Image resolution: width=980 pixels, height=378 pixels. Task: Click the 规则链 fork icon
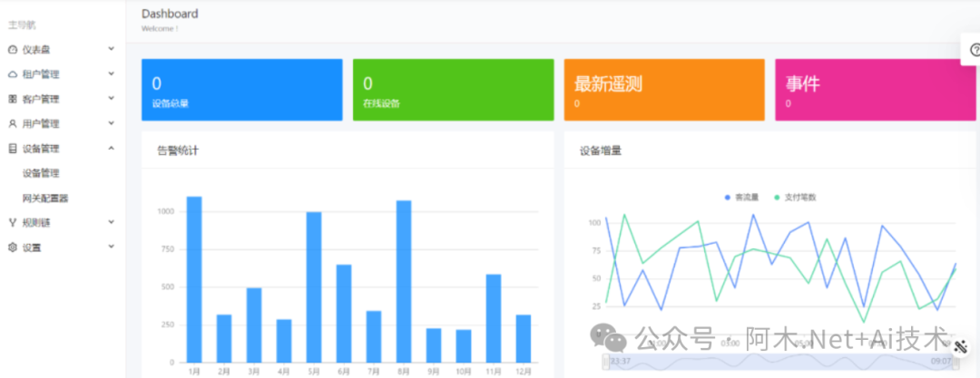click(13, 222)
